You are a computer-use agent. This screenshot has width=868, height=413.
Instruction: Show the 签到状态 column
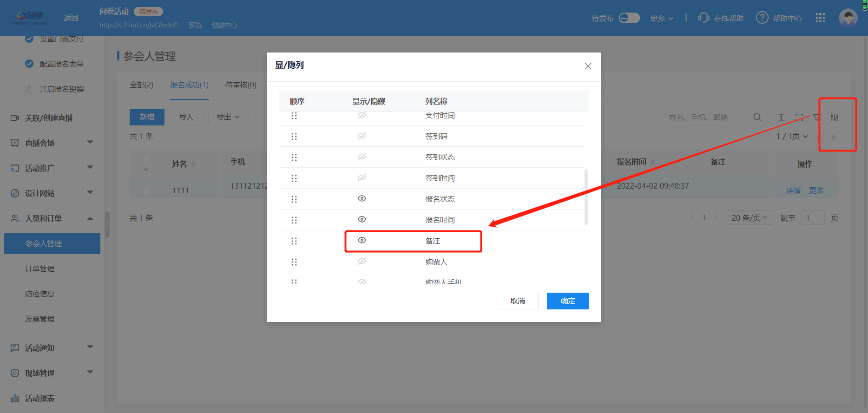362,157
